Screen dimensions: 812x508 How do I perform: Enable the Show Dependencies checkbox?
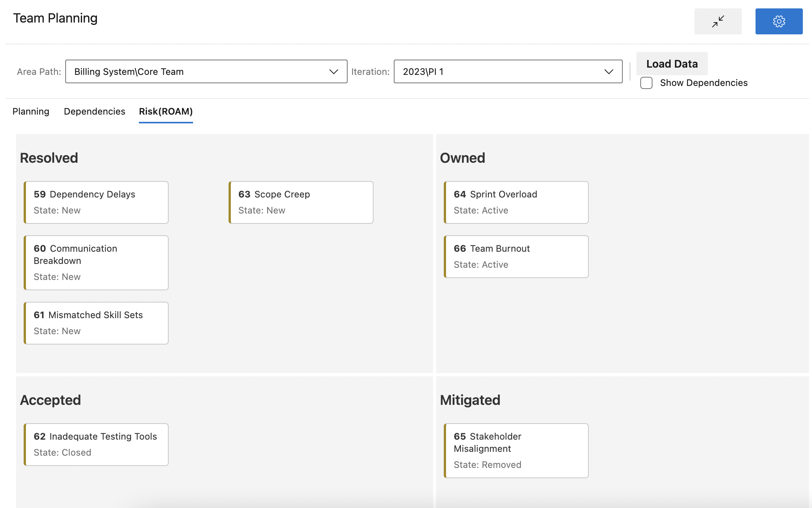point(646,83)
